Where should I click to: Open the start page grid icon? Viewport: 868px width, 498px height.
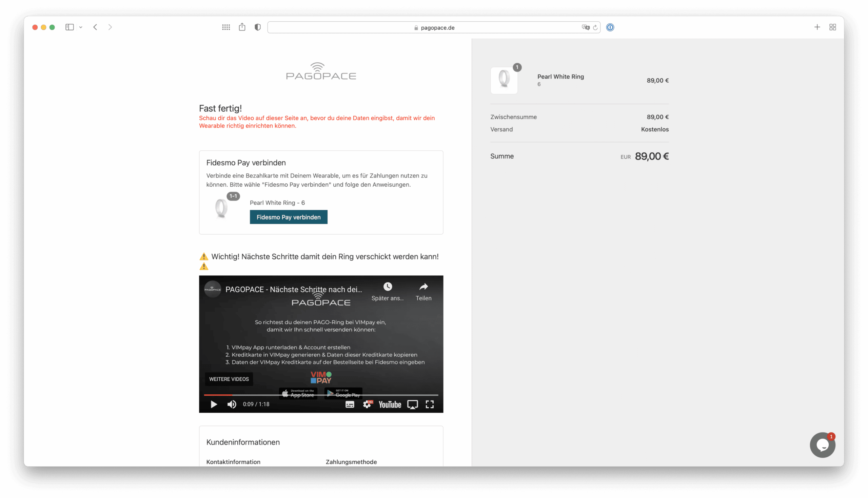coord(226,27)
